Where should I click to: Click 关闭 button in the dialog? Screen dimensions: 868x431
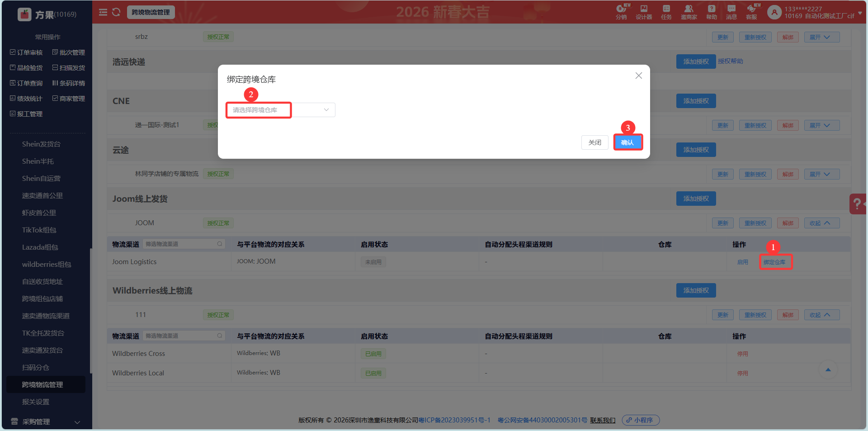[595, 142]
